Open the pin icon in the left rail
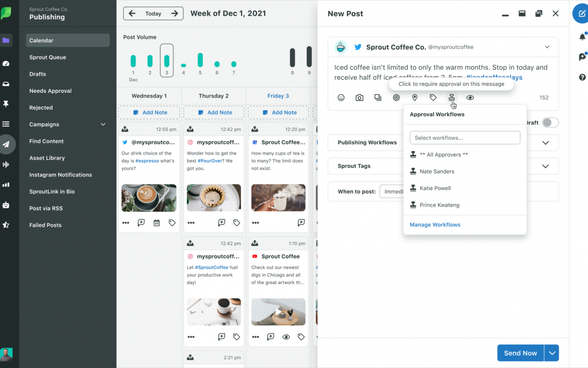This screenshot has height=368, width=588. tap(6, 104)
